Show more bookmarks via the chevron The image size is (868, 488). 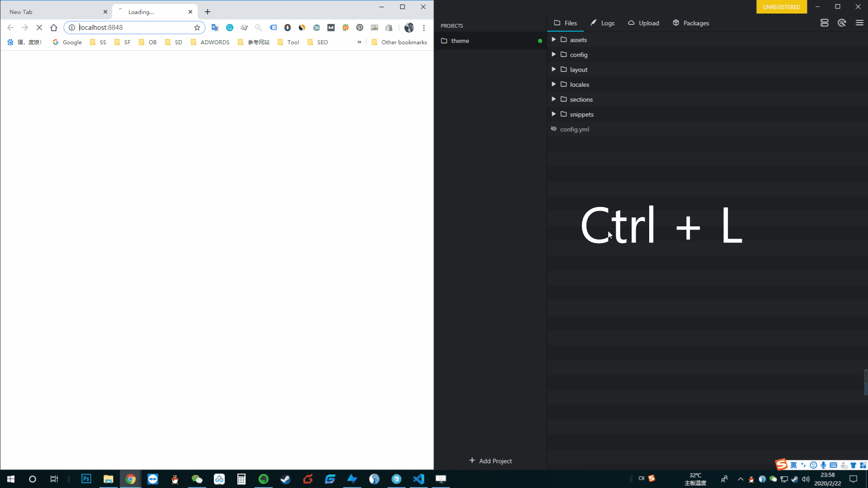pos(359,42)
